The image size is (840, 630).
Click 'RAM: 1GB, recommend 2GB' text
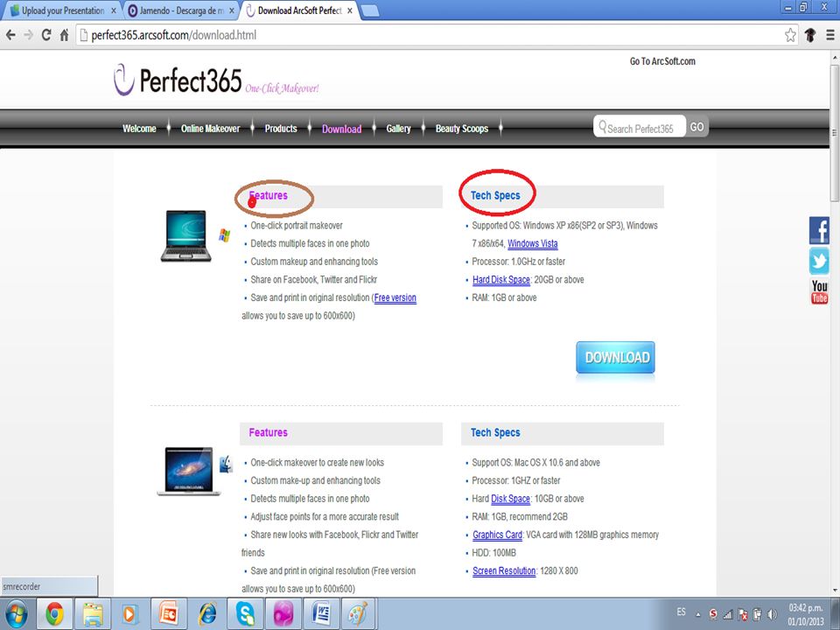coord(520,517)
